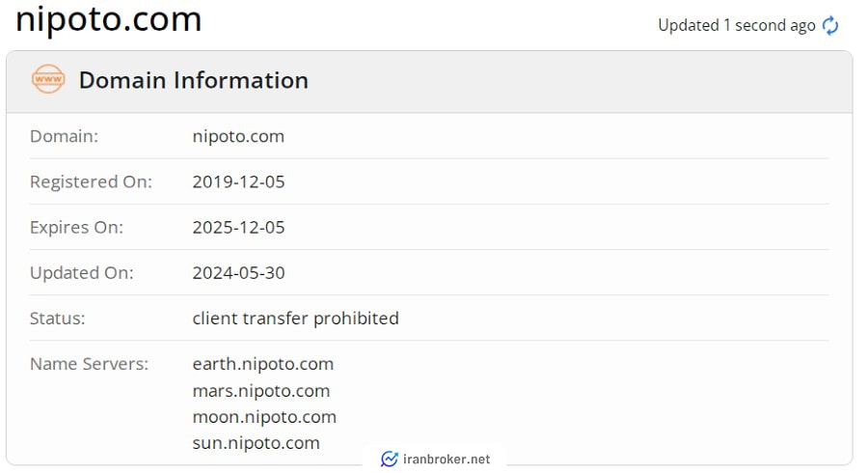This screenshot has width=868, height=473.
Task: Click the Status label
Action: [58, 319]
